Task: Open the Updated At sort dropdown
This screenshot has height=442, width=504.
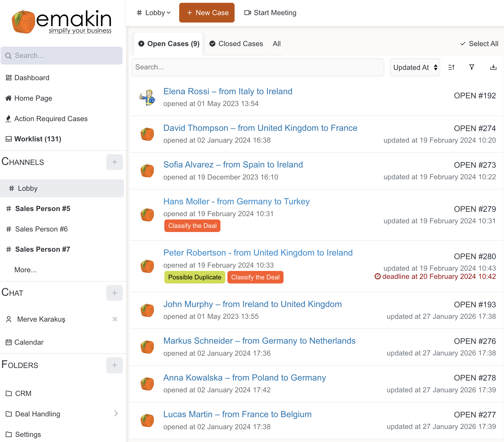Action: (415, 67)
